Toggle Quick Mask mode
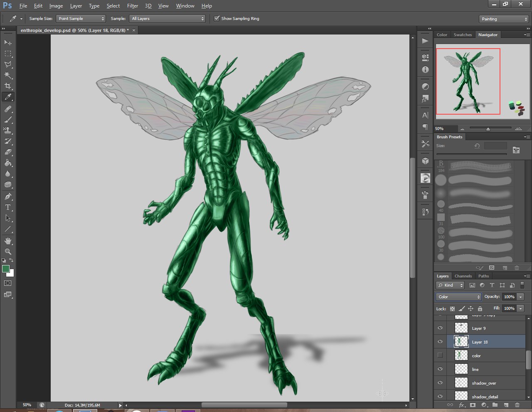532x412 pixels. coord(8,283)
